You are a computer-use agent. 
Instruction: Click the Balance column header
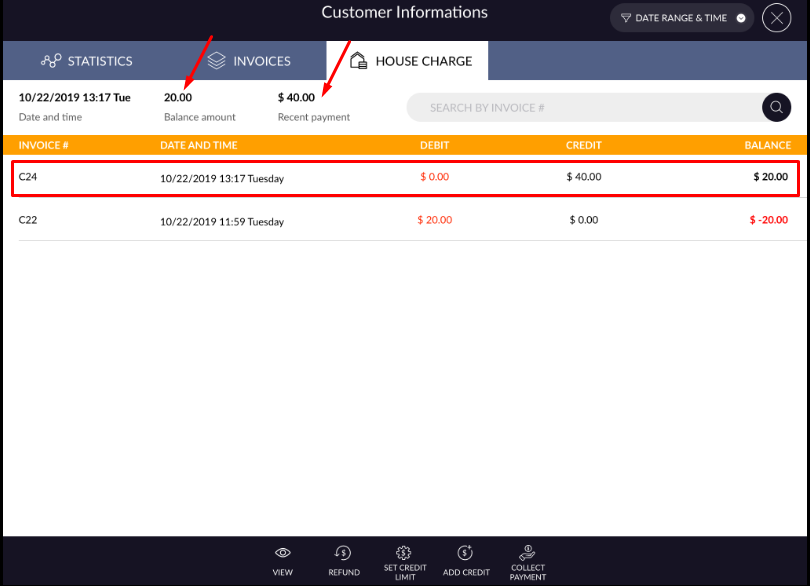pos(767,145)
